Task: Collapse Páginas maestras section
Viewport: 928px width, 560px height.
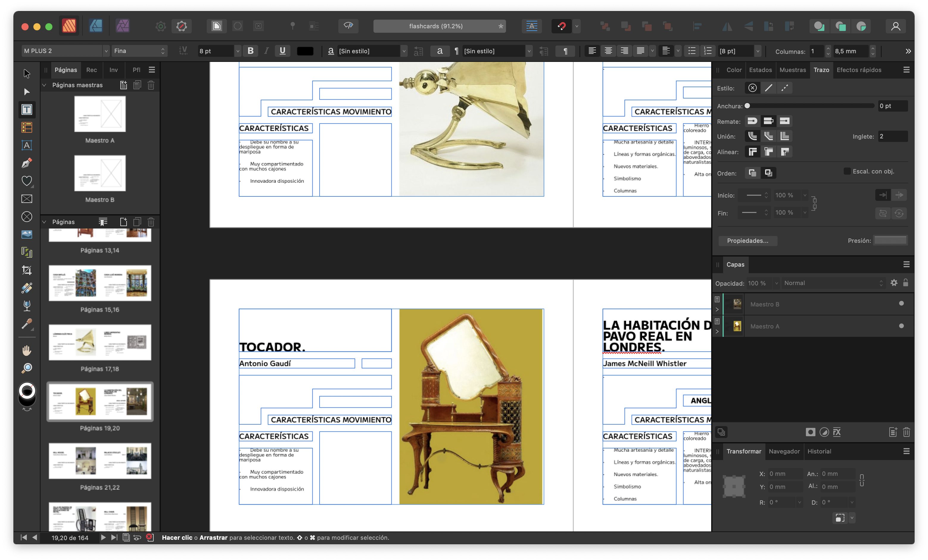Action: [44, 85]
